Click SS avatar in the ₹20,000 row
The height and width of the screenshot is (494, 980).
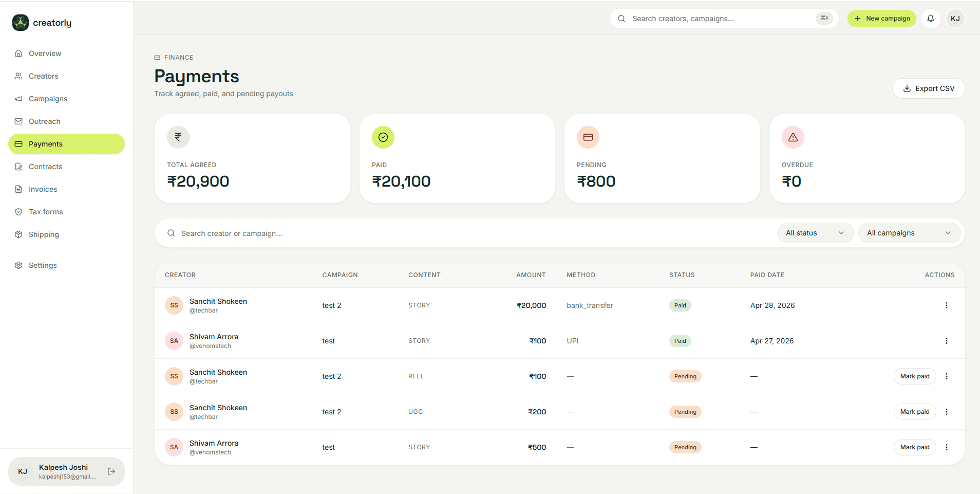174,305
